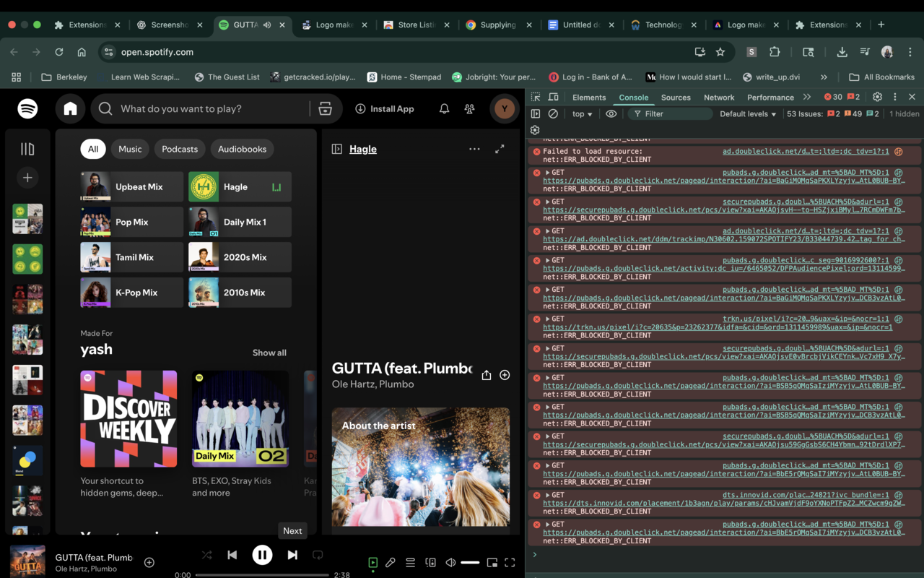924x578 pixels.
Task: Create a live expression with the eye icon
Action: [611, 113]
